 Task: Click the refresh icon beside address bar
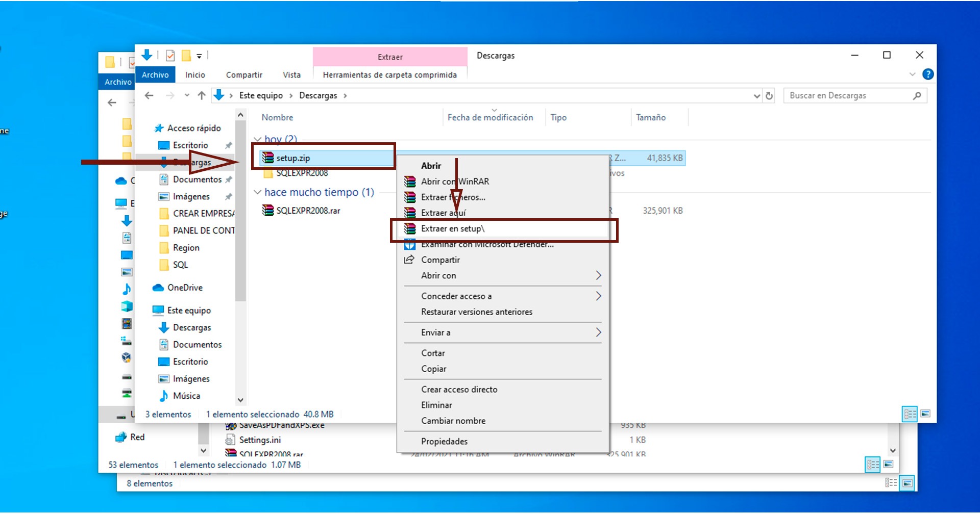[x=769, y=96]
